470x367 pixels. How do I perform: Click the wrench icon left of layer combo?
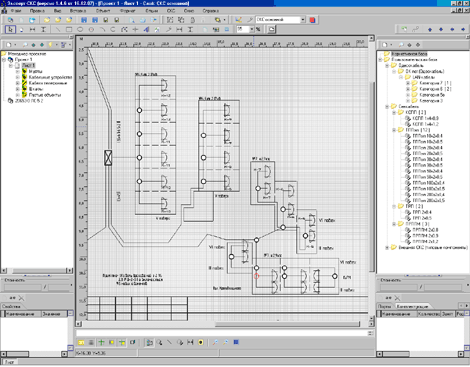tap(249, 20)
